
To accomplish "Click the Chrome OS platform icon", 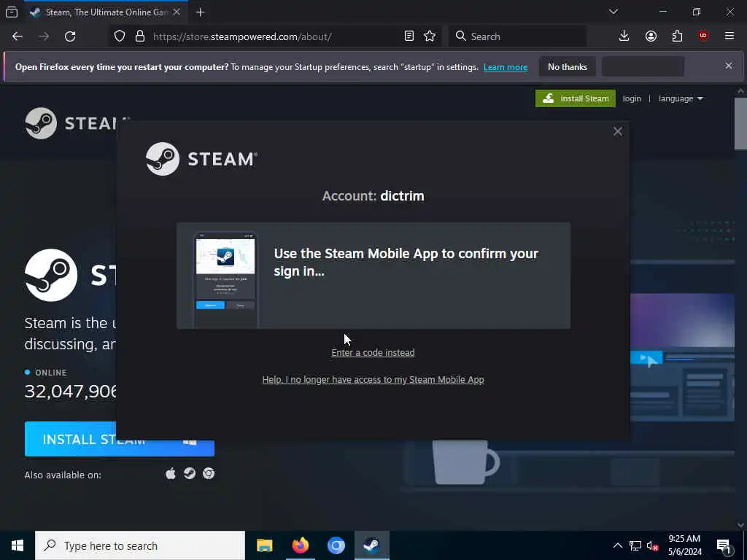I will click(x=209, y=474).
